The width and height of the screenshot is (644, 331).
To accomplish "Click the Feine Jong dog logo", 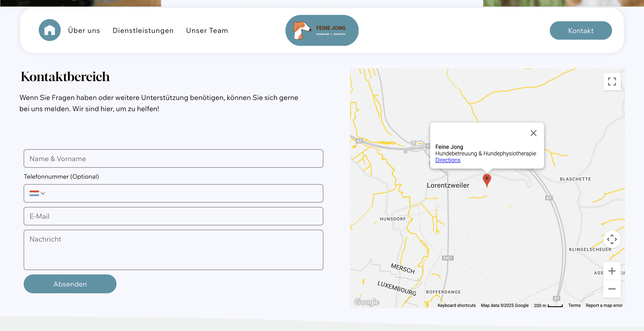I will coord(322,30).
